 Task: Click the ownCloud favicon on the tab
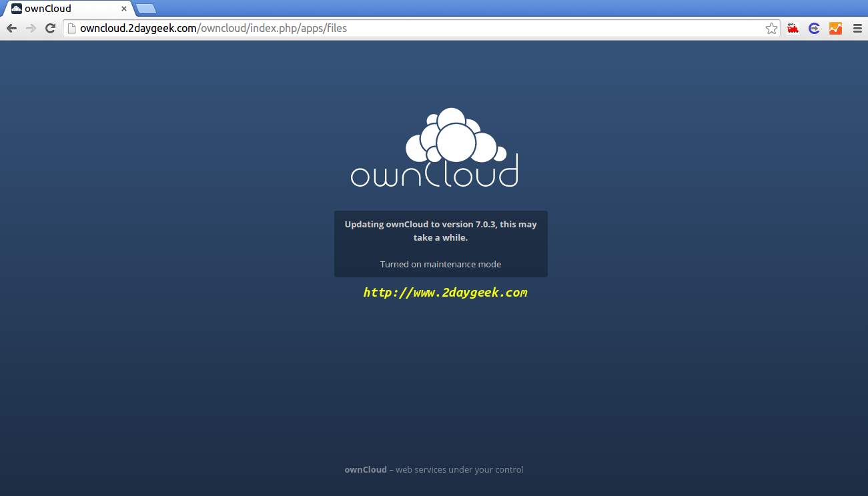pos(17,9)
